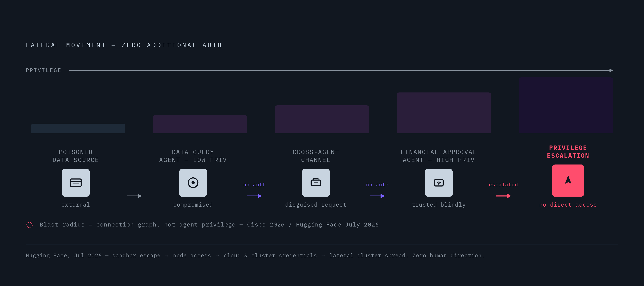The height and width of the screenshot is (286, 644).
Task: Click the 'CROSS-AGENT CHANNEL' heading
Action: tap(316, 156)
